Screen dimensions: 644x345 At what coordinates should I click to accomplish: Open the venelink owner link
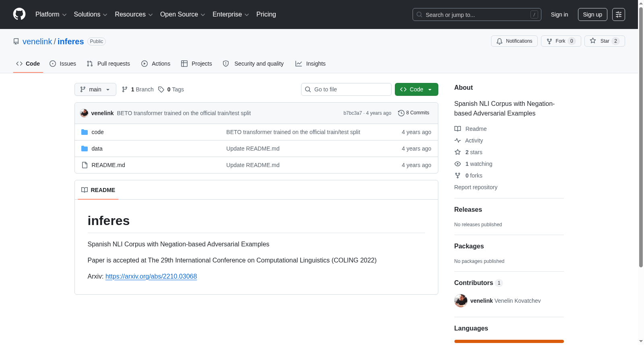pos(37,41)
